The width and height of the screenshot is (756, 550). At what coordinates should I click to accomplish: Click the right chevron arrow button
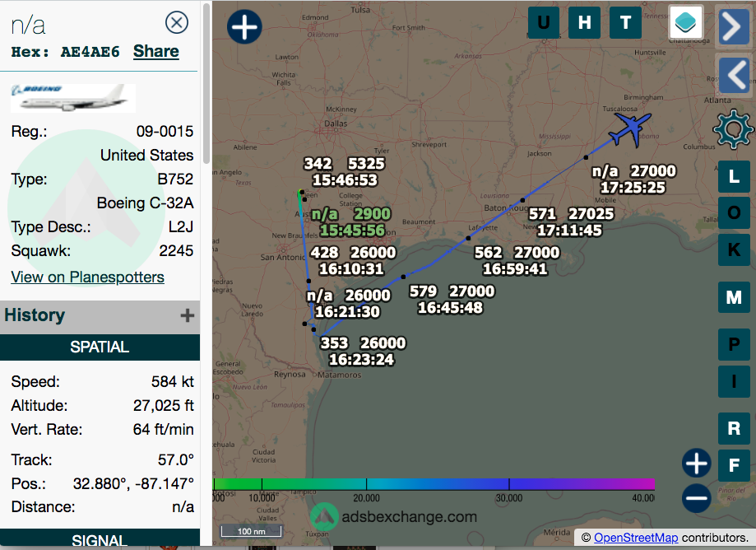[x=733, y=26]
